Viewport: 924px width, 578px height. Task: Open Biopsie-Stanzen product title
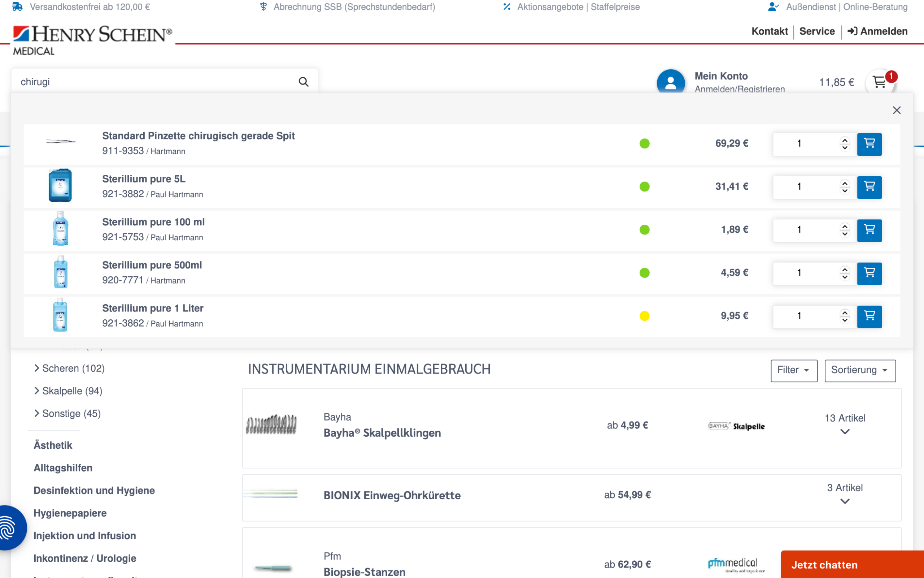pyautogui.click(x=365, y=571)
